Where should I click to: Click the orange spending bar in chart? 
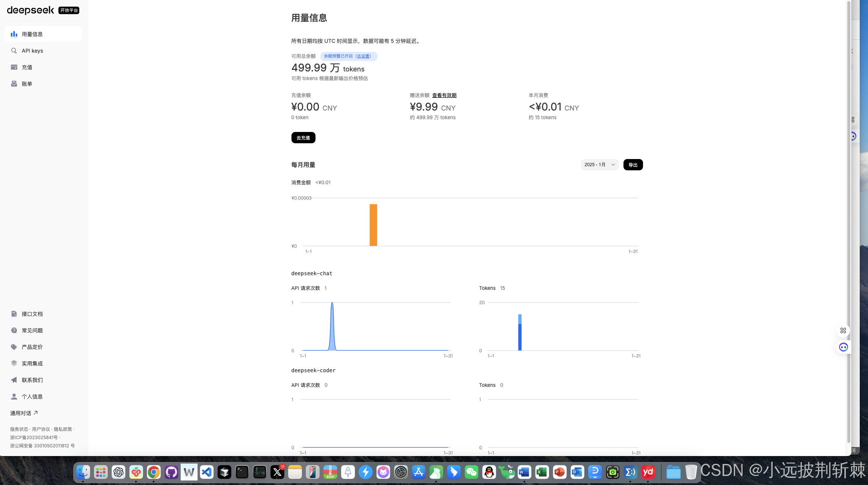(x=373, y=225)
